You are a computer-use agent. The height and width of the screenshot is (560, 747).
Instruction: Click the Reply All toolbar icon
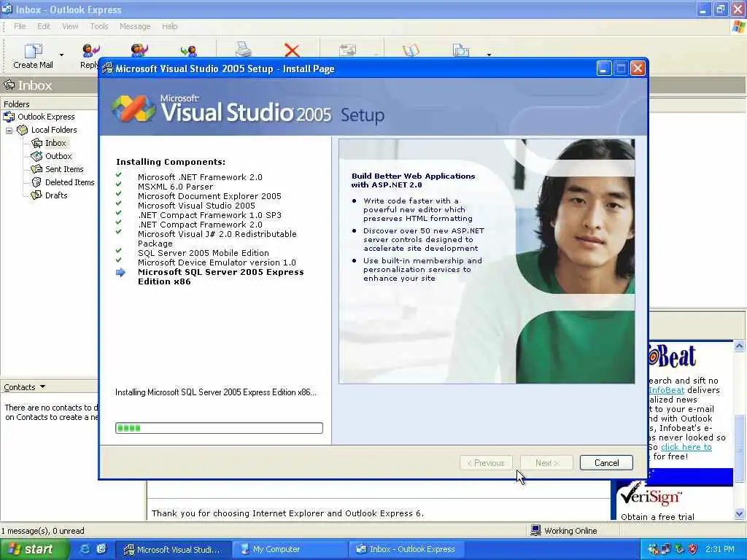pos(139,50)
